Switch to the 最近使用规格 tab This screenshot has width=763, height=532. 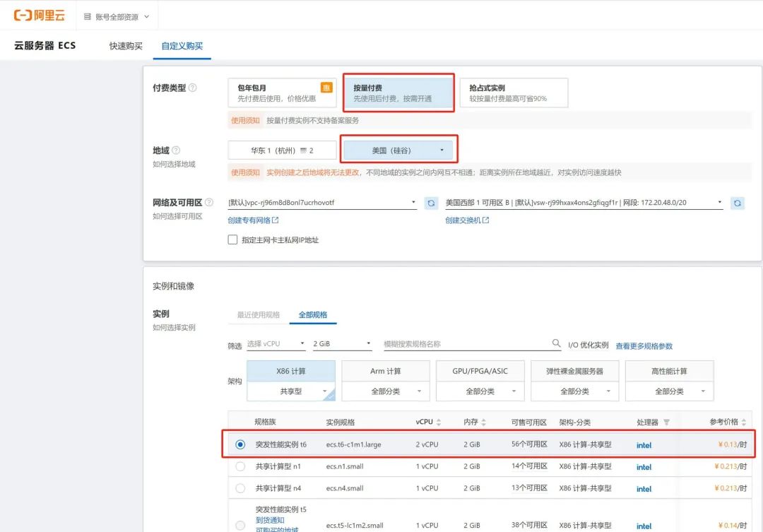[x=258, y=314]
